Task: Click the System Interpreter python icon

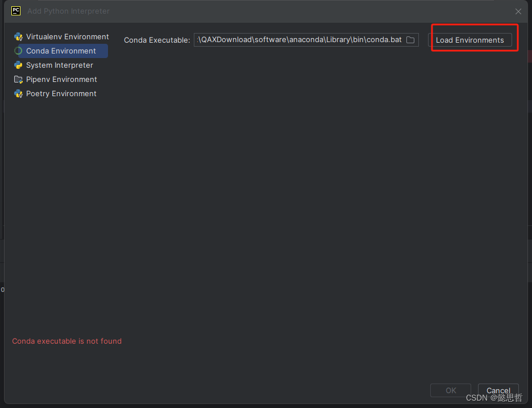Action: point(18,65)
